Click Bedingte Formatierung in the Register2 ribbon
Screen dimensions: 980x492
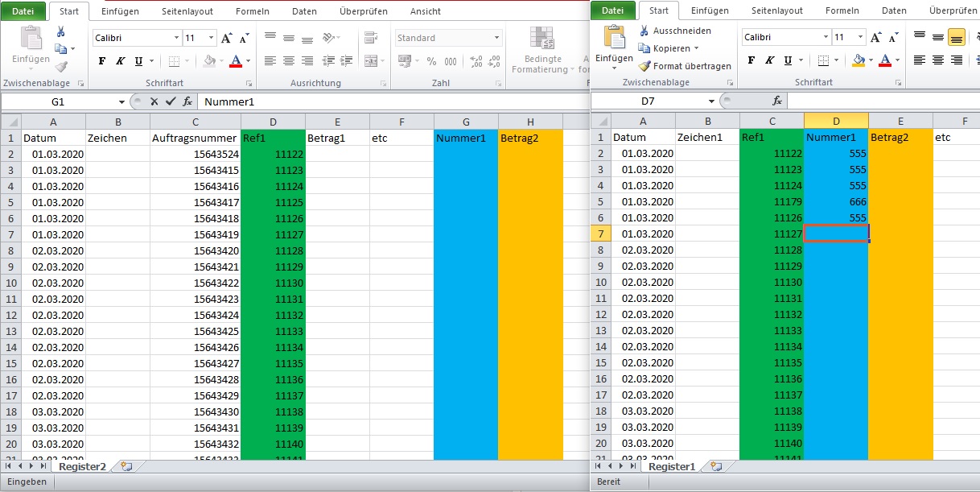click(x=543, y=50)
